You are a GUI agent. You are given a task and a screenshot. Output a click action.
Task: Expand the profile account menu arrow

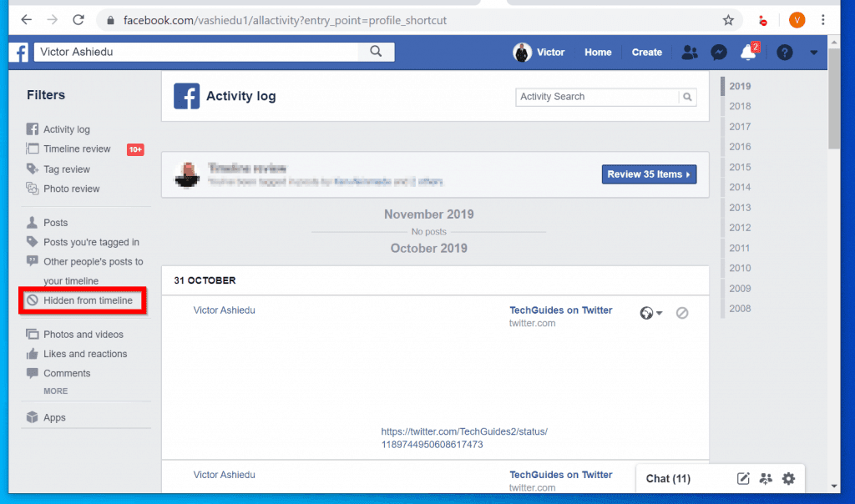(x=813, y=52)
